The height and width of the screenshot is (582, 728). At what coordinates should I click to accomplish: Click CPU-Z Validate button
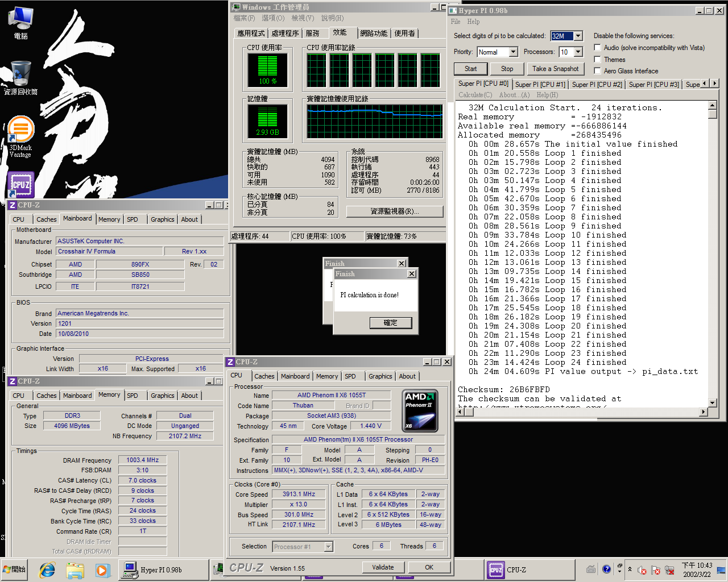pyautogui.click(x=383, y=567)
